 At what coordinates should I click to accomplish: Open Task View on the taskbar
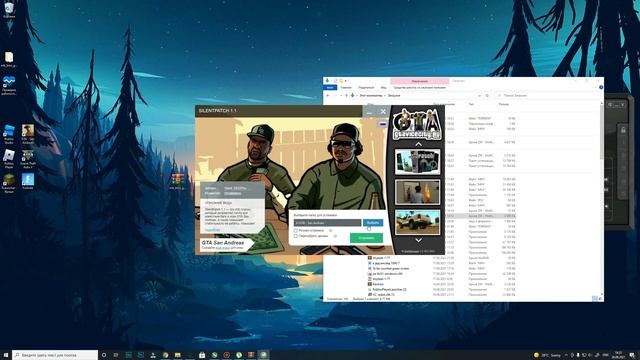pos(116,355)
